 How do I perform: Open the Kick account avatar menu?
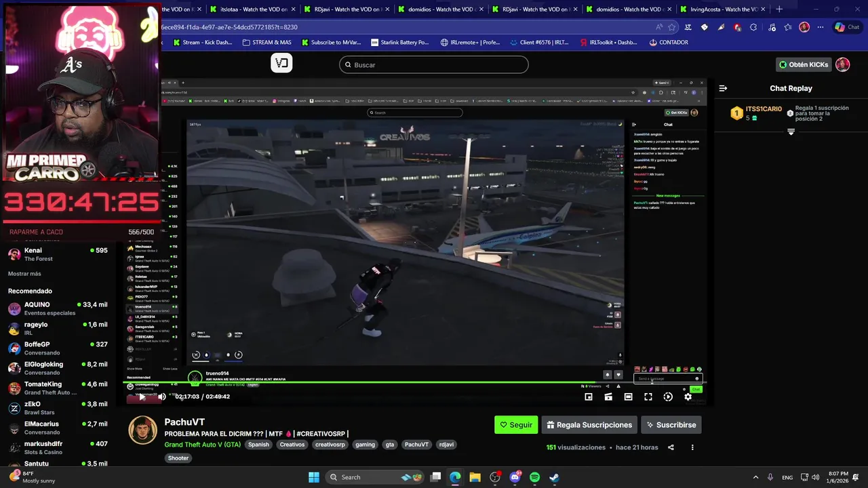pyautogui.click(x=842, y=64)
